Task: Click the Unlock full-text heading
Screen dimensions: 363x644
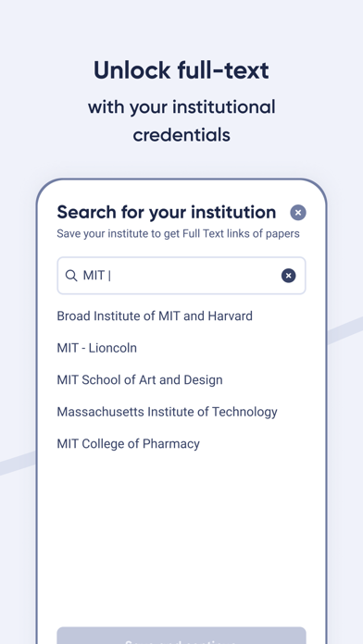Action: pos(181,70)
